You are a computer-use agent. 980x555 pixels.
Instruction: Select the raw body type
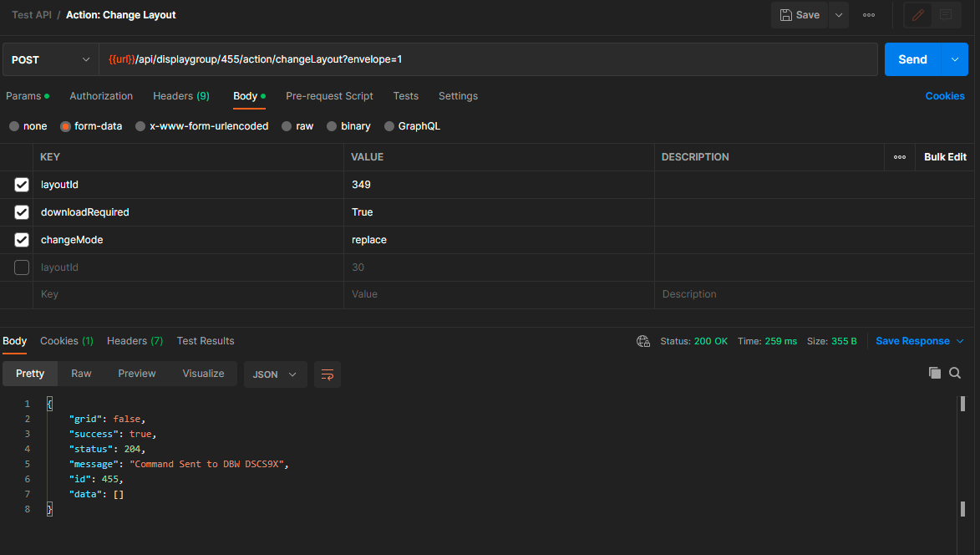point(297,126)
